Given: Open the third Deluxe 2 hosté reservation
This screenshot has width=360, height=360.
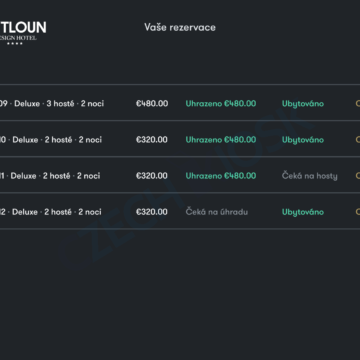Looking at the screenshot, I should (180, 175).
